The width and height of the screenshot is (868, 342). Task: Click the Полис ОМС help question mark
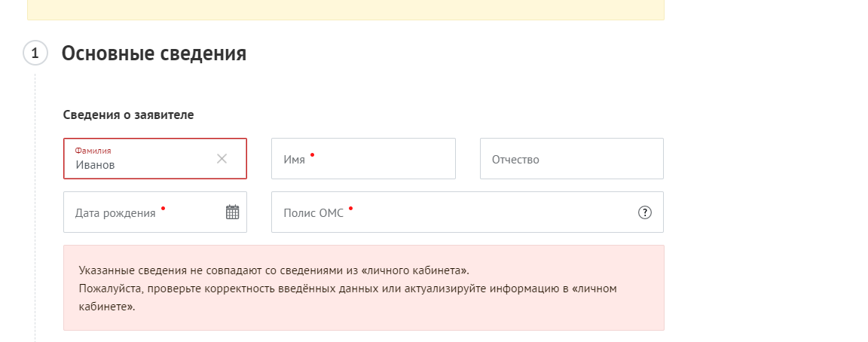click(644, 212)
